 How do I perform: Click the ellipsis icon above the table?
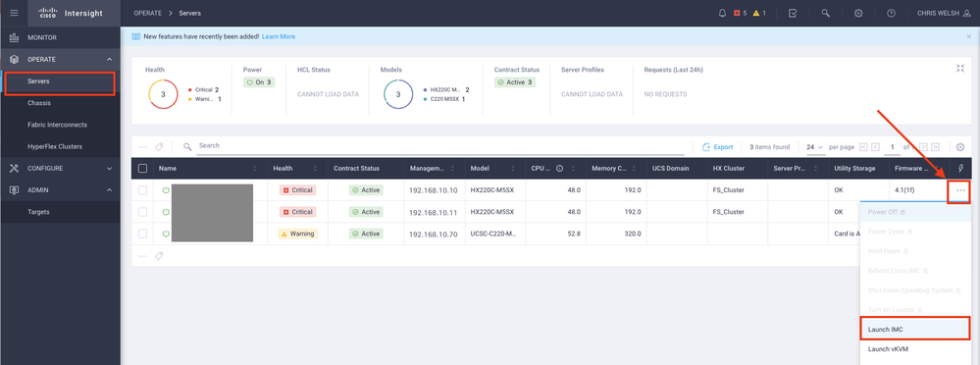point(142,147)
